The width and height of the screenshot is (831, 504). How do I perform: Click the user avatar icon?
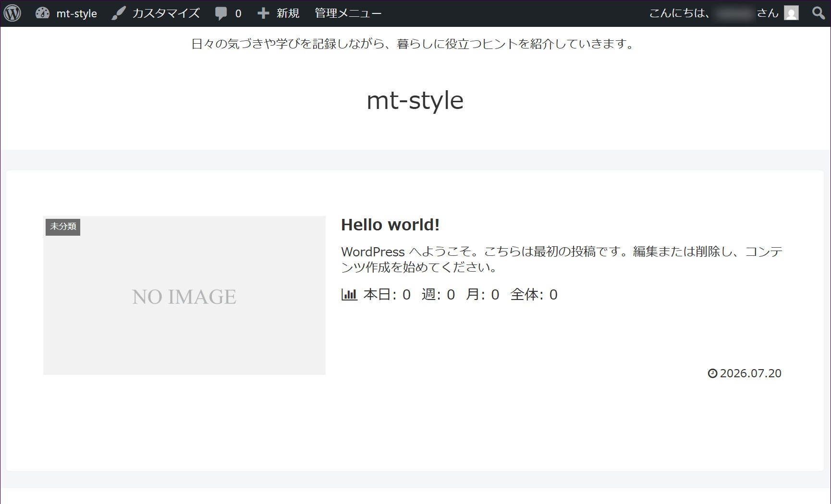pyautogui.click(x=791, y=13)
